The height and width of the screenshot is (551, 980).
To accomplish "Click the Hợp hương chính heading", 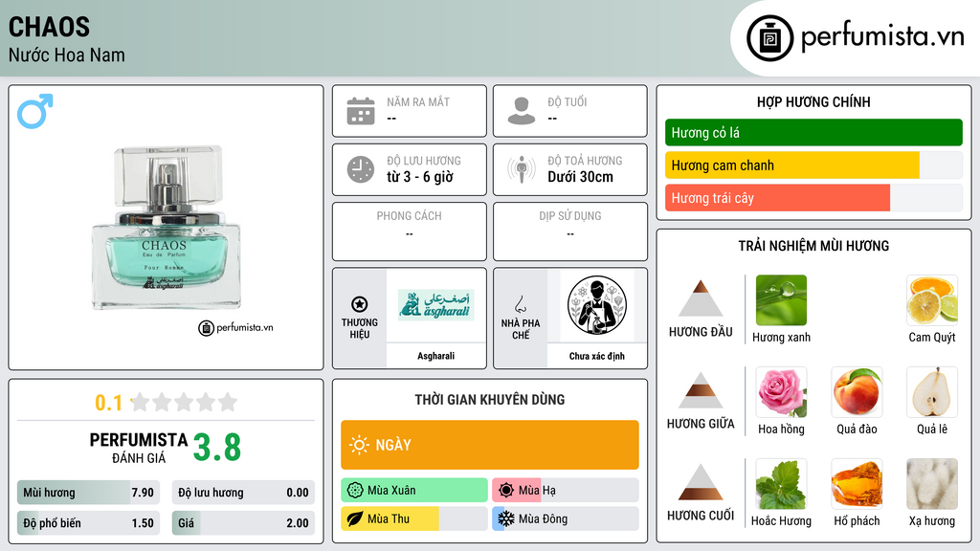I will tap(813, 101).
